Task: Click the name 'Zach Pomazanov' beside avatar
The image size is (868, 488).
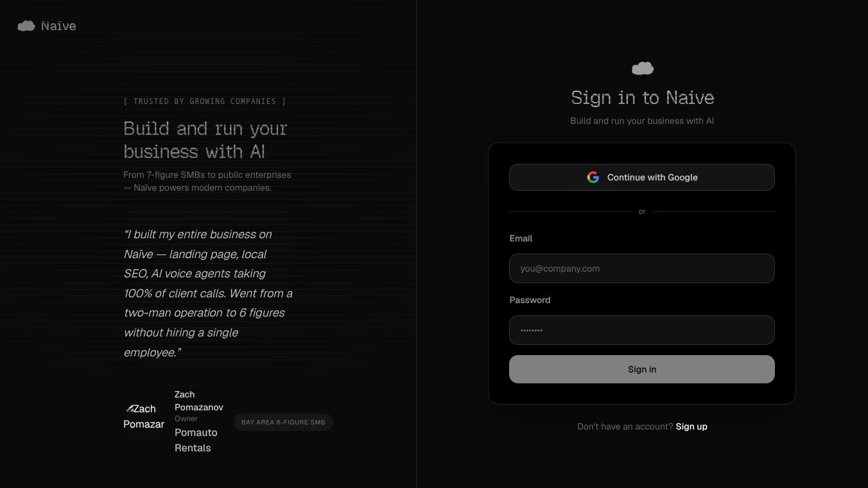Action: [x=199, y=401]
